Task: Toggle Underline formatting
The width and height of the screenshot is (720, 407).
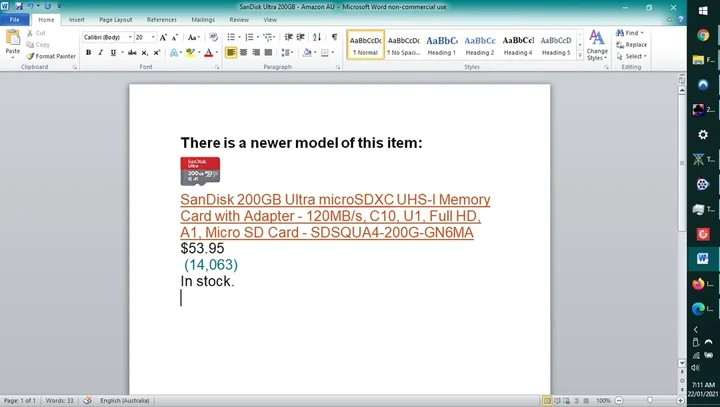Action: tap(113, 53)
